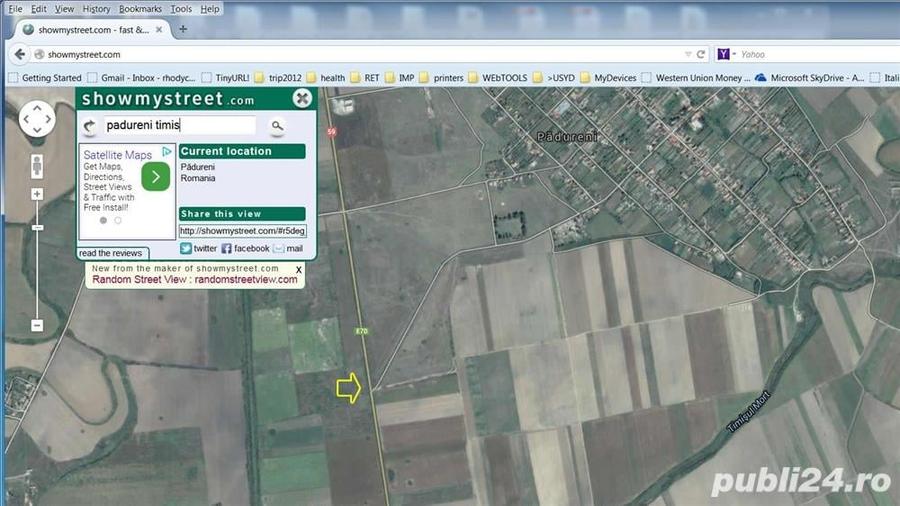The image size is (900, 506).
Task: Open the MyDevices bookmark folder
Action: click(x=608, y=77)
